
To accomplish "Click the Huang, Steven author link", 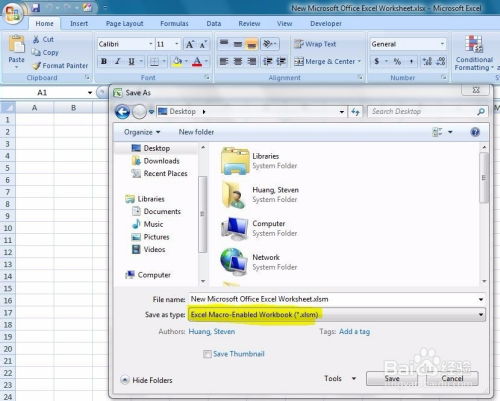I will pos(212,332).
